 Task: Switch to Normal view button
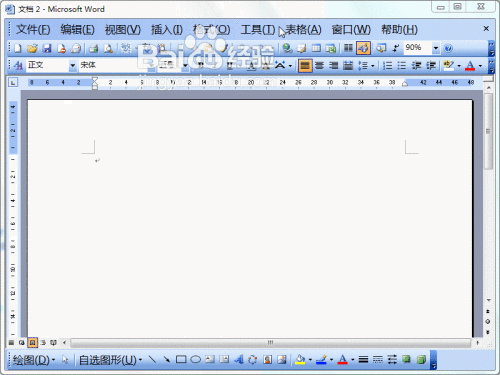(x=11, y=342)
